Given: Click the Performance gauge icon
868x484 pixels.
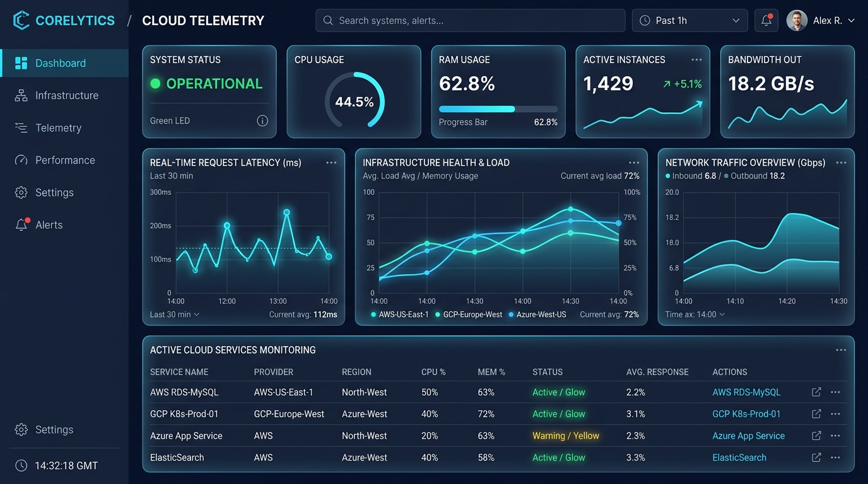Looking at the screenshot, I should click(x=21, y=160).
